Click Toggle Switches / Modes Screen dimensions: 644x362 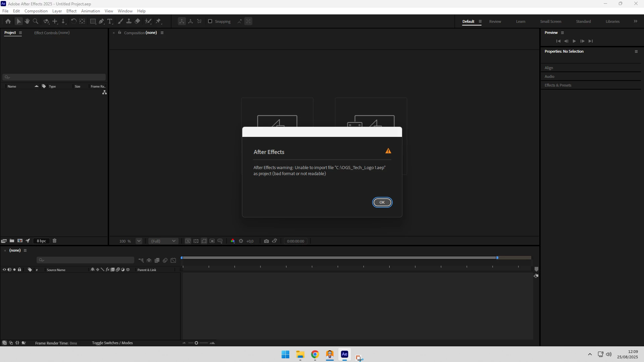tap(112, 343)
